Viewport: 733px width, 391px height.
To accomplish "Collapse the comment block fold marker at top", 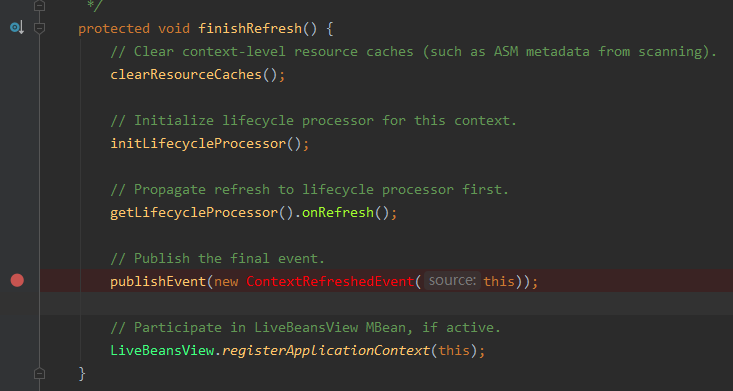I will pyautogui.click(x=40, y=5).
